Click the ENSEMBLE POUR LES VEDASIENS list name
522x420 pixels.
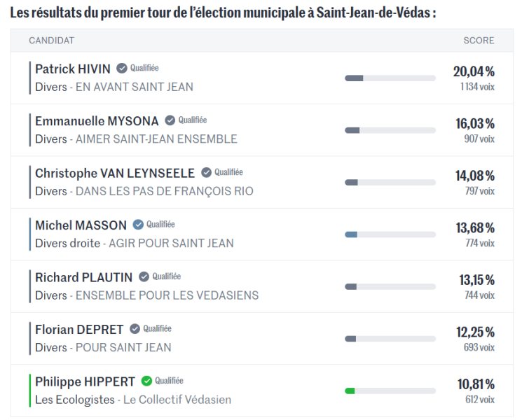pyautogui.click(x=167, y=295)
